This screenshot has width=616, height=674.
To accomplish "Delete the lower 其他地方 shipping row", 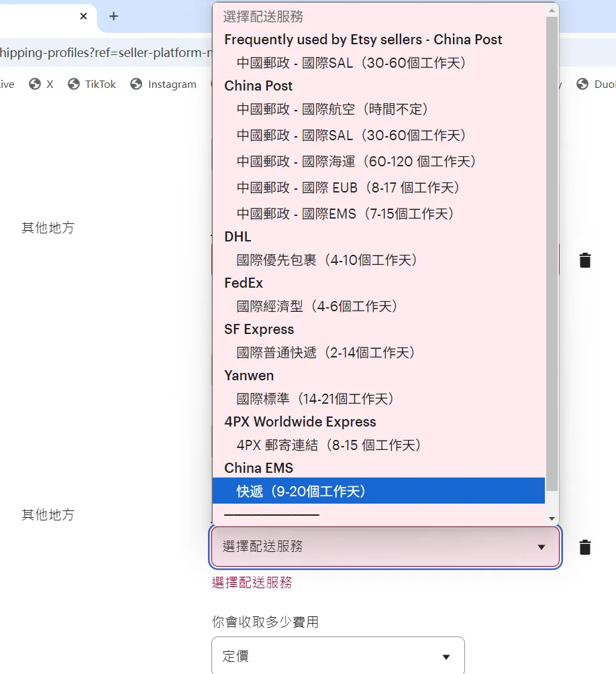I will [x=585, y=547].
